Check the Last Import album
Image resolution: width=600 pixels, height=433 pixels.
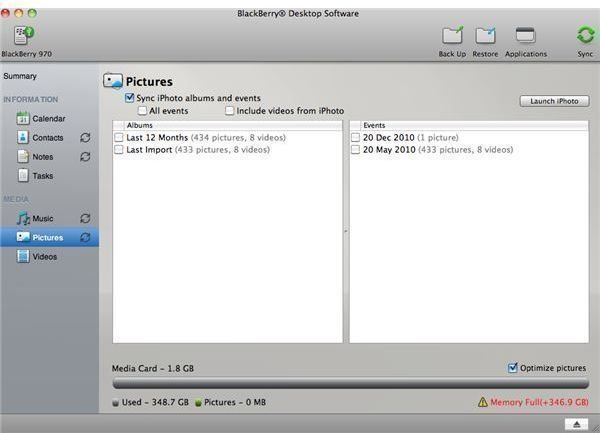pos(119,150)
